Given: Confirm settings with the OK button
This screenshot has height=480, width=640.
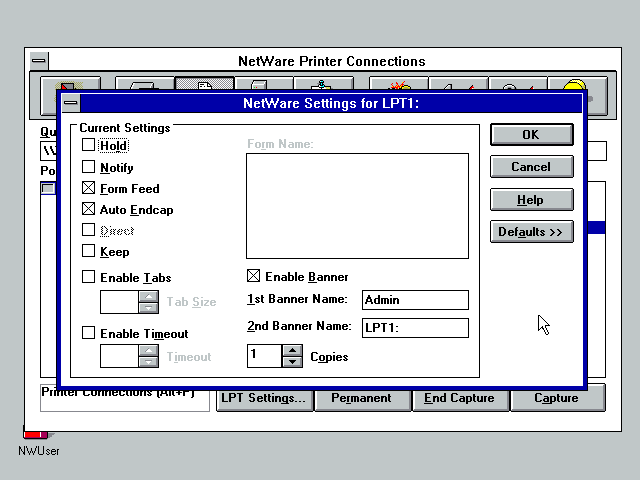Looking at the screenshot, I should [531, 135].
